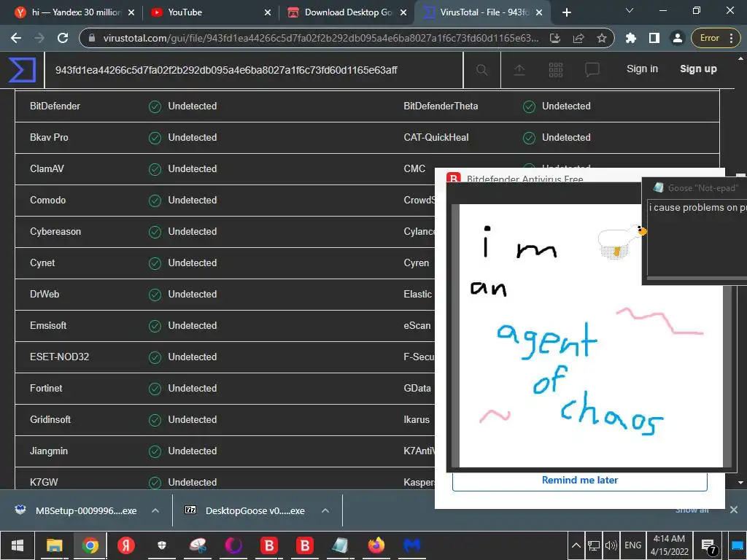Open the MBSetup downloaded file
Image resolution: width=747 pixels, height=560 pixels.
(86, 510)
